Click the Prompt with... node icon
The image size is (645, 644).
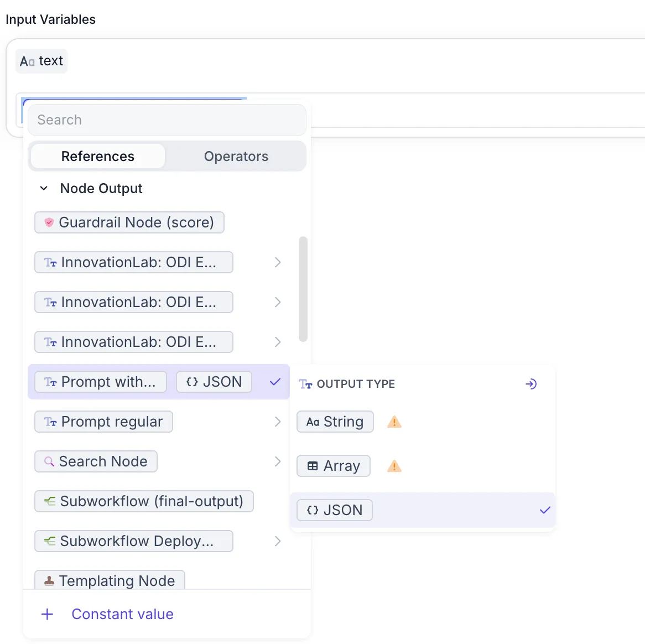(x=50, y=382)
